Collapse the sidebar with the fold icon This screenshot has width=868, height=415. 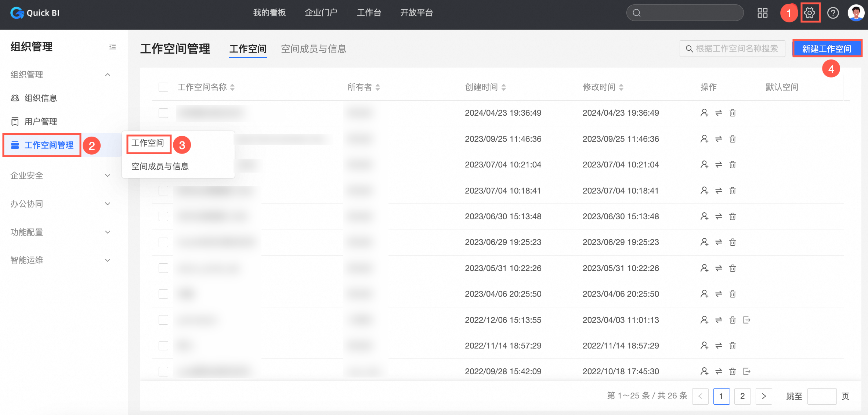tap(113, 47)
